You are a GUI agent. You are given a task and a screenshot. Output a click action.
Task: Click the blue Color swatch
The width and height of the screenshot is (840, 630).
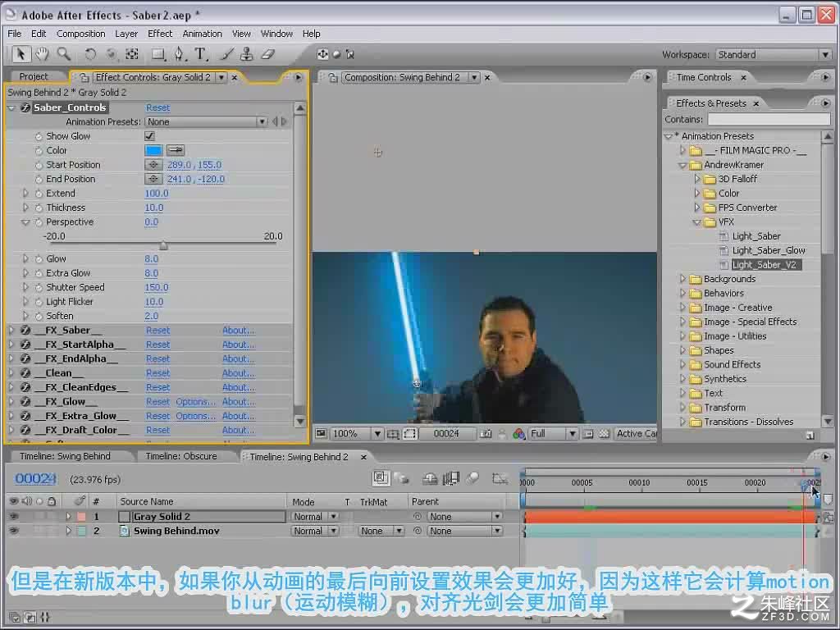153,151
